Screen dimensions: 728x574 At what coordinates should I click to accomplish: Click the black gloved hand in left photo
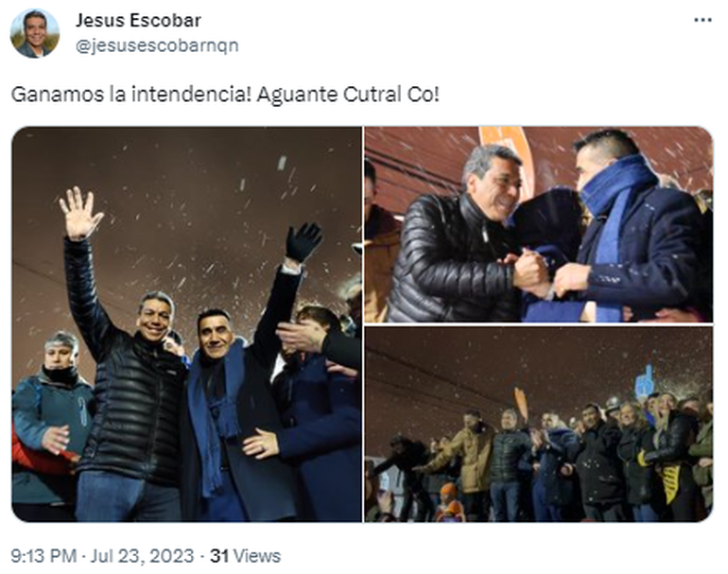click(303, 241)
